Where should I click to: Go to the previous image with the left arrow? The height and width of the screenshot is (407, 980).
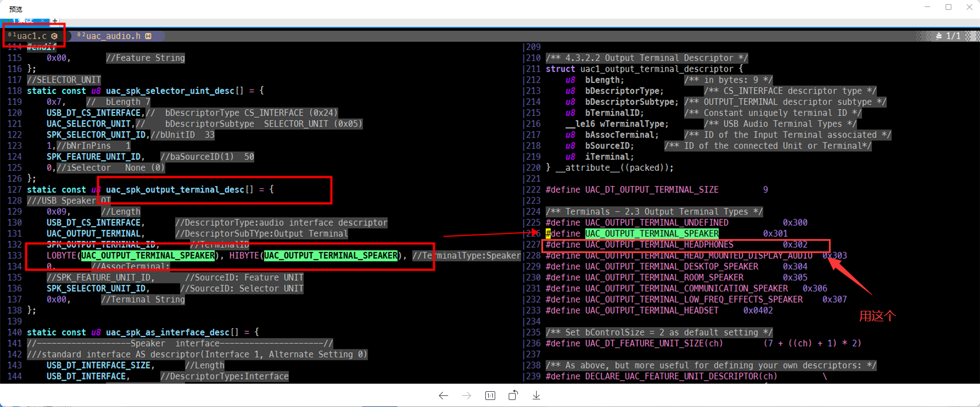(443, 396)
